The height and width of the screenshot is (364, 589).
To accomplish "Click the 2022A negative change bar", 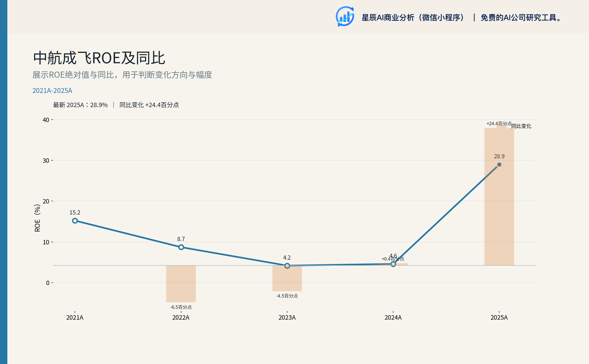I will coord(181,284).
